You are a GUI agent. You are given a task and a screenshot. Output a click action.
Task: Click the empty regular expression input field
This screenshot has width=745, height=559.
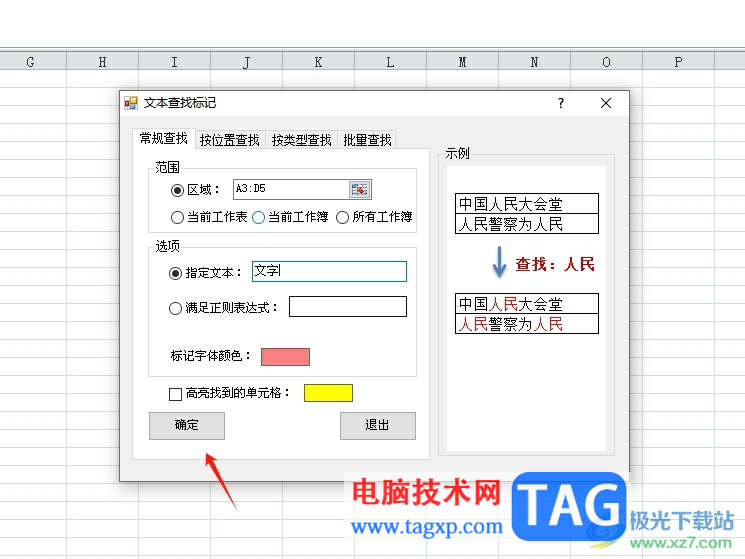click(x=348, y=306)
